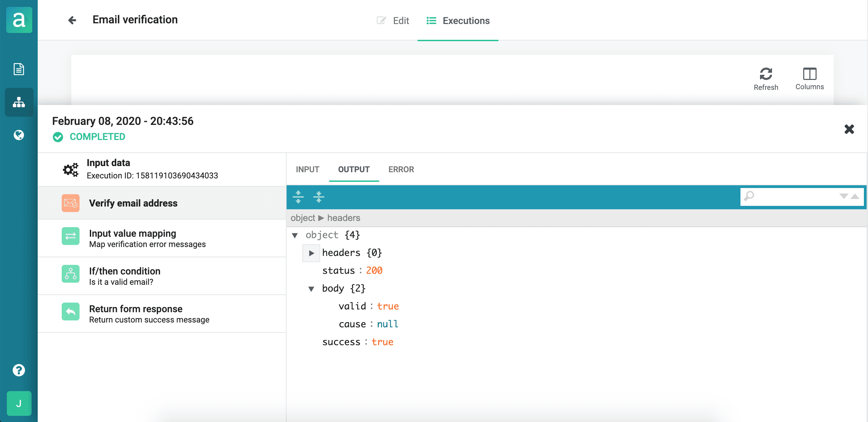Jump to previous search result arrow
Image resolution: width=868 pixels, height=422 pixels.
pyautogui.click(x=855, y=196)
